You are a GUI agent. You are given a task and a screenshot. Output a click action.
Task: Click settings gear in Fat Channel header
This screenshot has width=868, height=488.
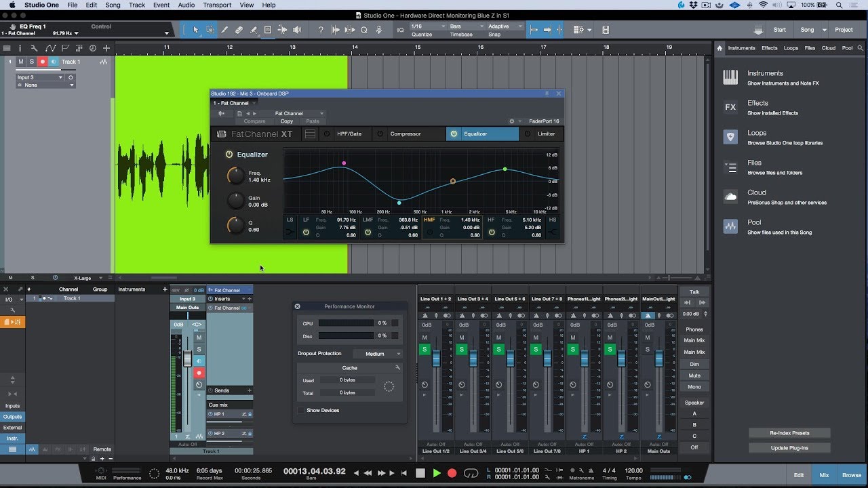pyautogui.click(x=512, y=121)
